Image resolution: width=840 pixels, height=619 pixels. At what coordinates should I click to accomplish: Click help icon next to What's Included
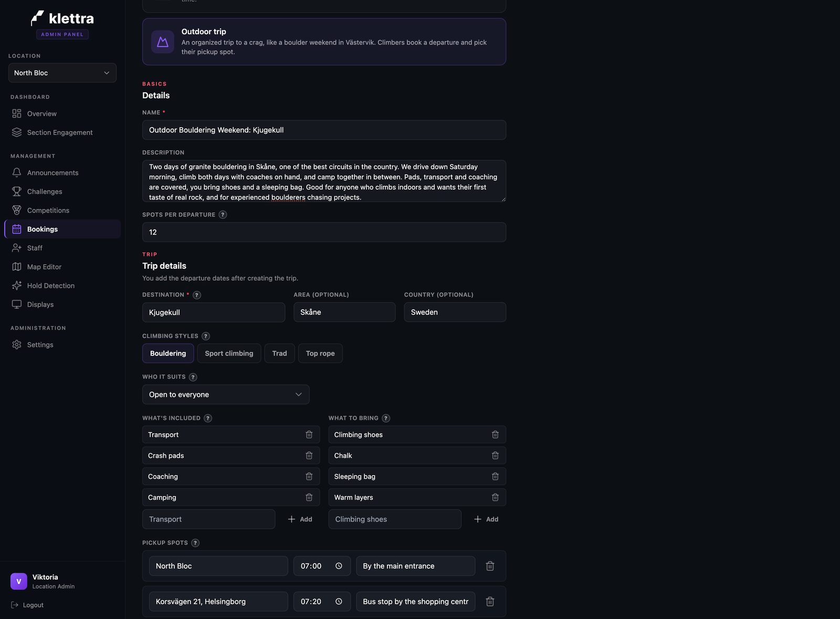click(208, 418)
